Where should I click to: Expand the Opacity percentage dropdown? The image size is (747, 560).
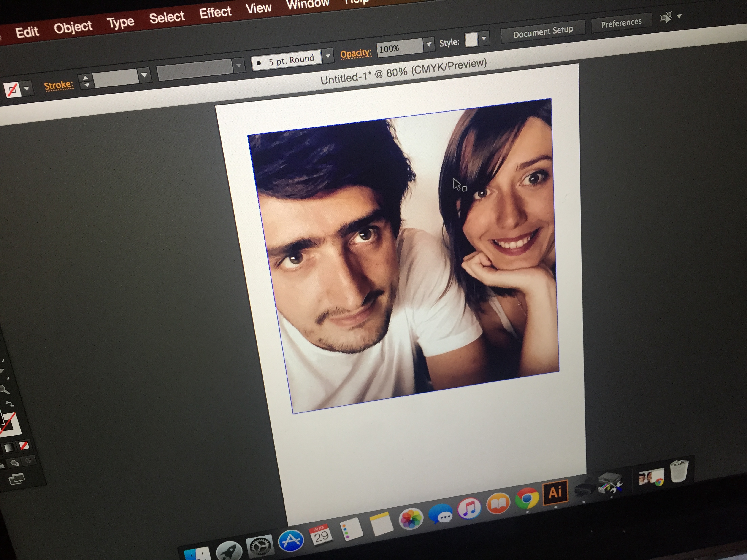tap(429, 44)
